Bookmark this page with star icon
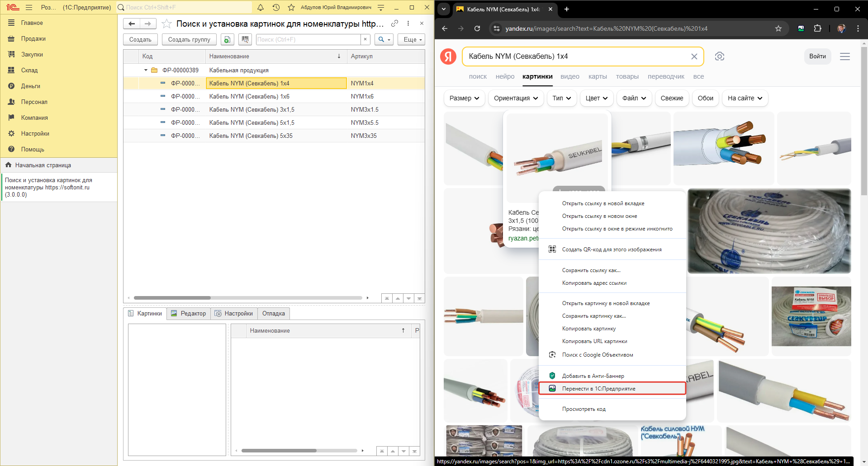868x466 pixels. coord(778,28)
